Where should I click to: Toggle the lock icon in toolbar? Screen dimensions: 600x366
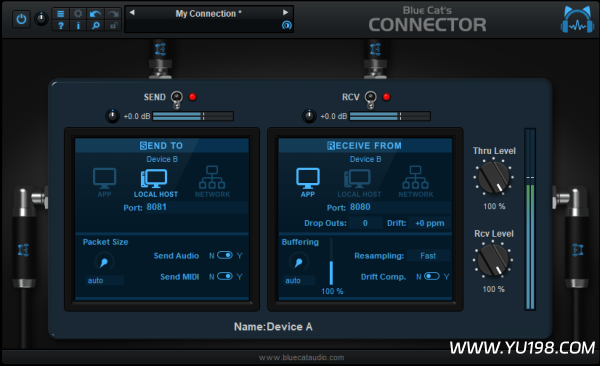click(x=113, y=26)
